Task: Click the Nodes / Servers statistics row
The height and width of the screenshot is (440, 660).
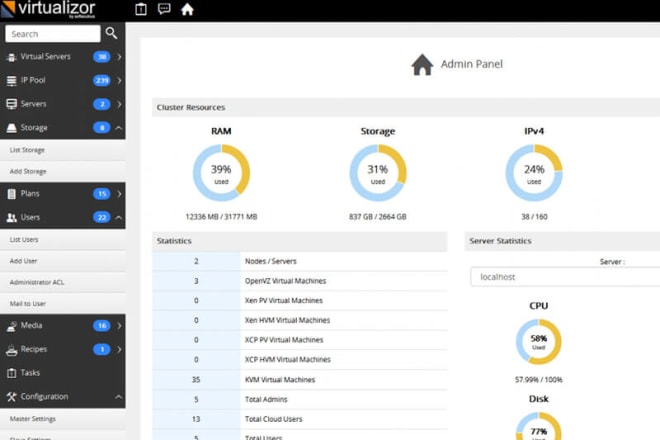Action: [x=300, y=261]
